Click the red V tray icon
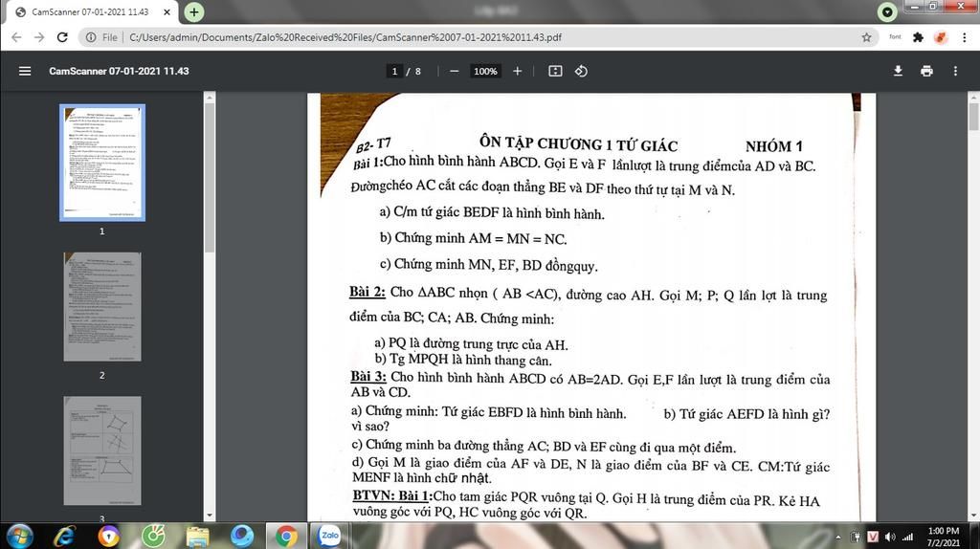 [873, 537]
